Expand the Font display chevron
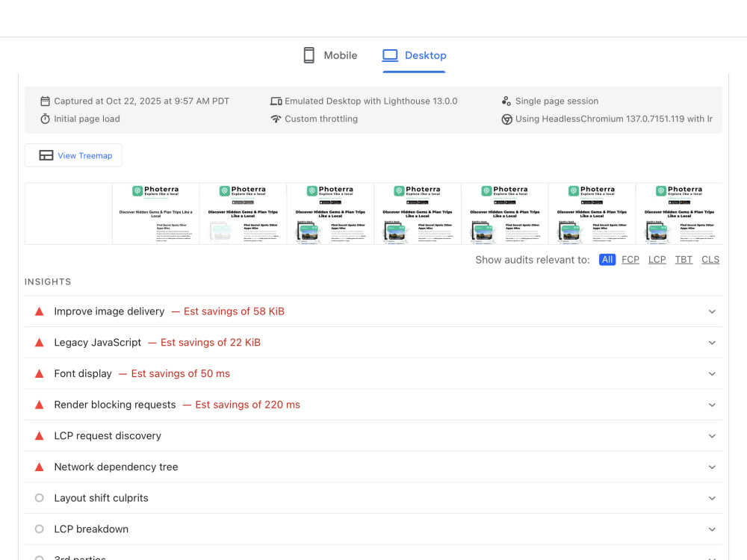The height and width of the screenshot is (560, 747). coord(712,374)
